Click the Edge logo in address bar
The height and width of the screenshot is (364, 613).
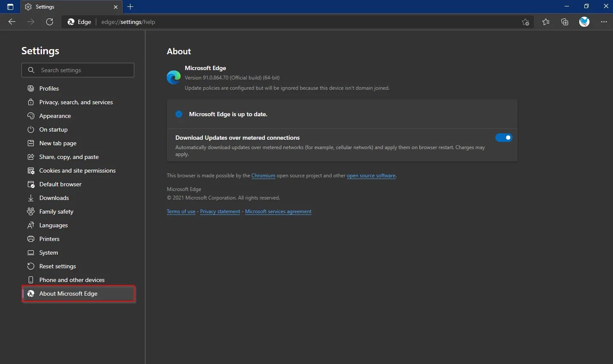point(71,22)
